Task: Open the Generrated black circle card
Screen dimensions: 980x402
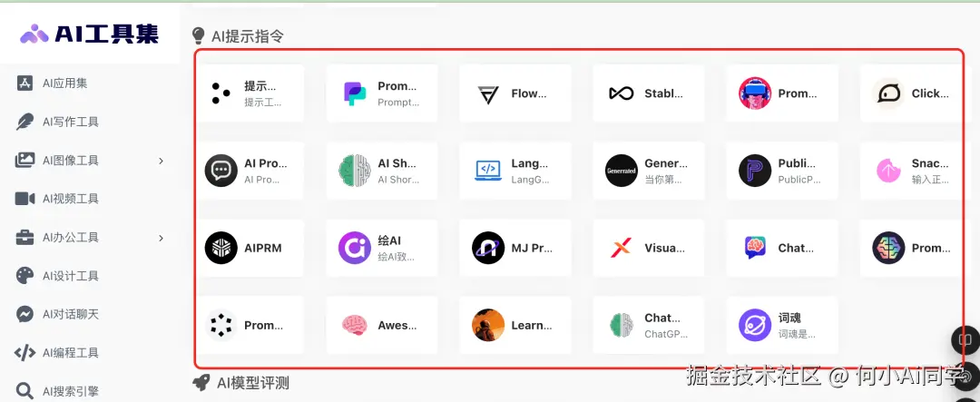Action: pos(648,171)
